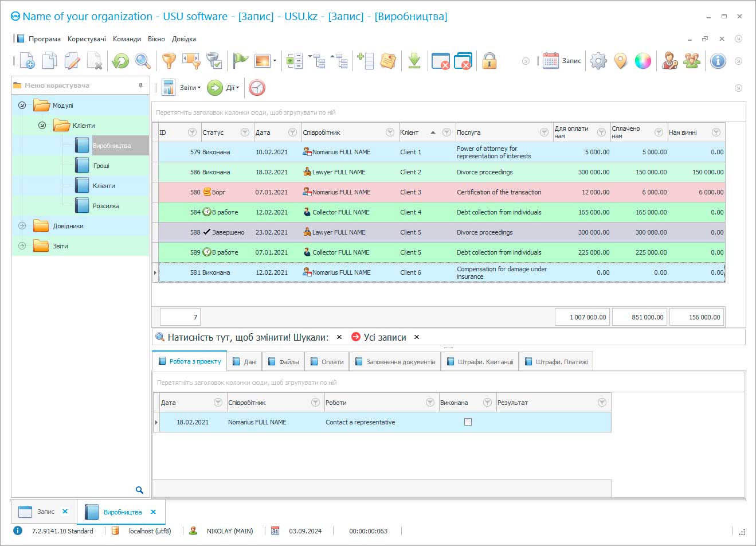Click the edit record pencil icon
Image resolution: width=756 pixels, height=546 pixels.
click(x=72, y=61)
